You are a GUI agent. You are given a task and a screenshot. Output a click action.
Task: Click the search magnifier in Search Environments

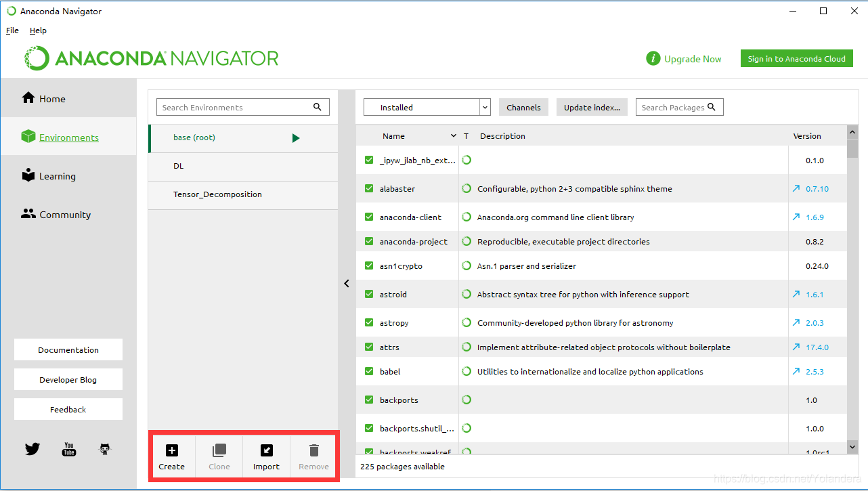point(318,107)
